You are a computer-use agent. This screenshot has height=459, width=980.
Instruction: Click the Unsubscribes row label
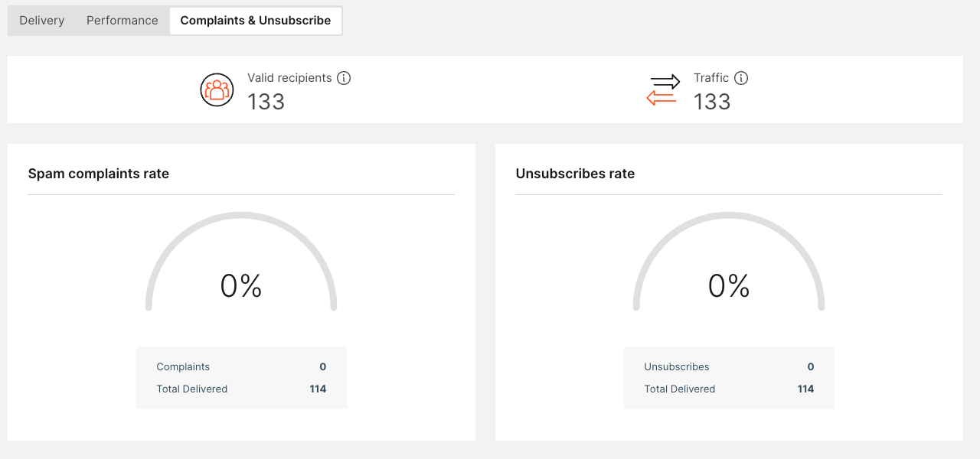[677, 367]
